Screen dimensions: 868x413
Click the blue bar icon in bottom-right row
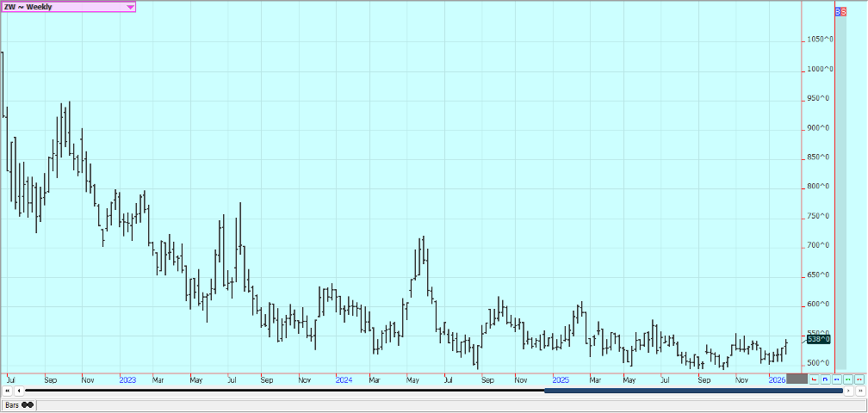[837, 379]
